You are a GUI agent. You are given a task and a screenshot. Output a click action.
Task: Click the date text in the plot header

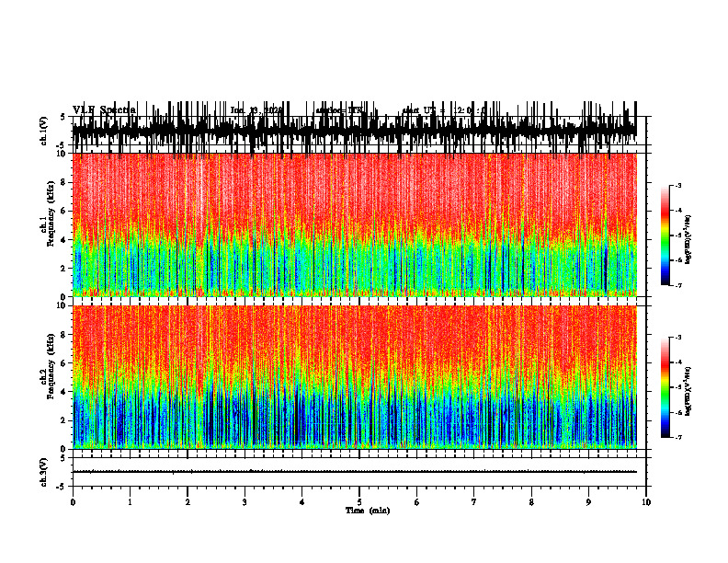[256, 110]
